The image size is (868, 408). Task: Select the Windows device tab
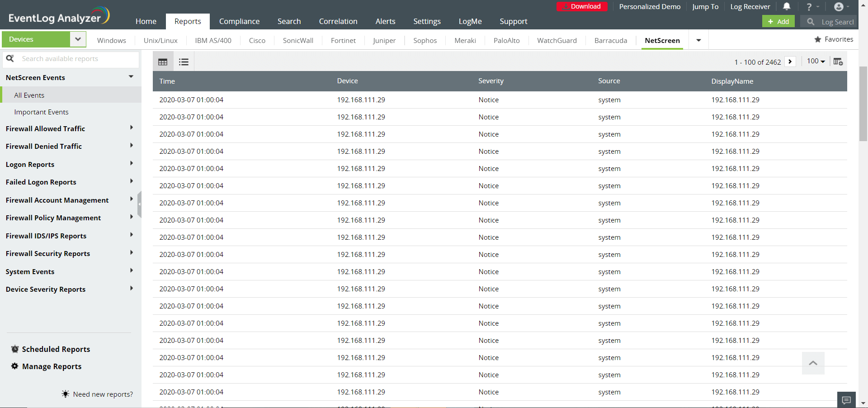[112, 40]
